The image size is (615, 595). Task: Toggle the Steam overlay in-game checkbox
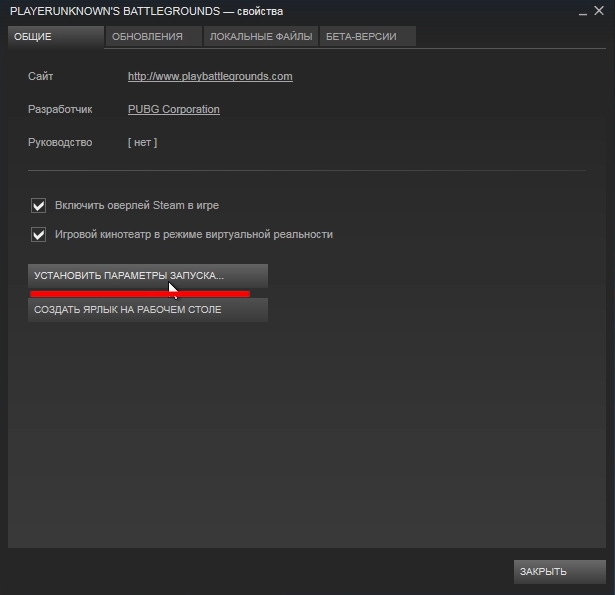point(38,206)
